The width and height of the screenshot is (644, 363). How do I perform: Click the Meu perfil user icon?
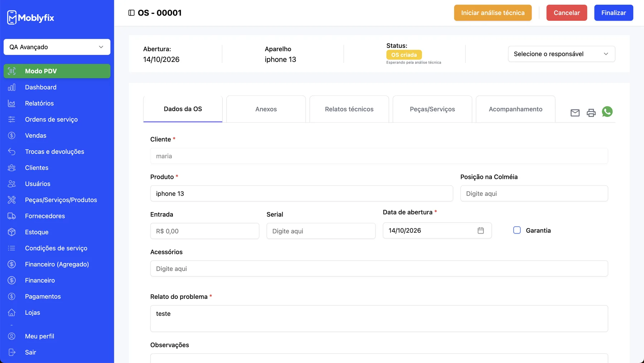(12, 336)
